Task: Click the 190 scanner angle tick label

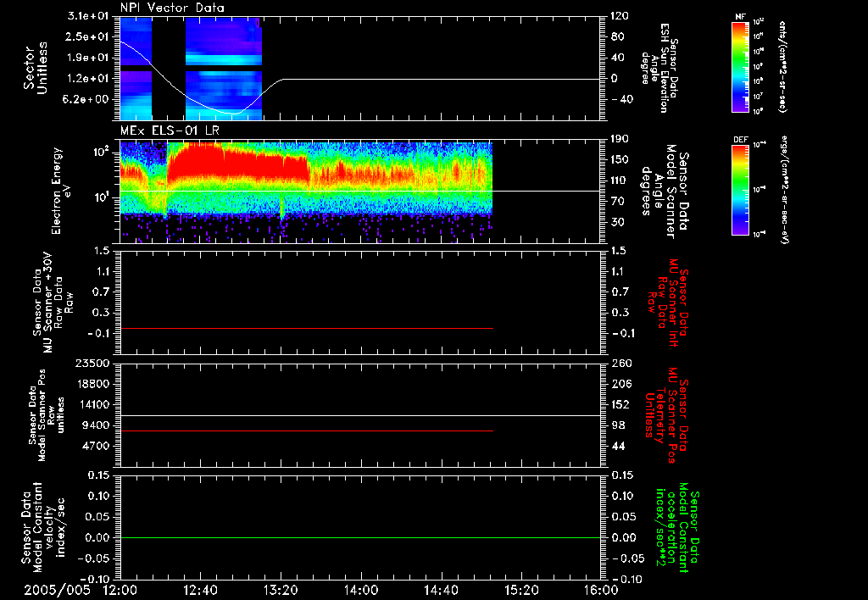Action: (x=619, y=139)
